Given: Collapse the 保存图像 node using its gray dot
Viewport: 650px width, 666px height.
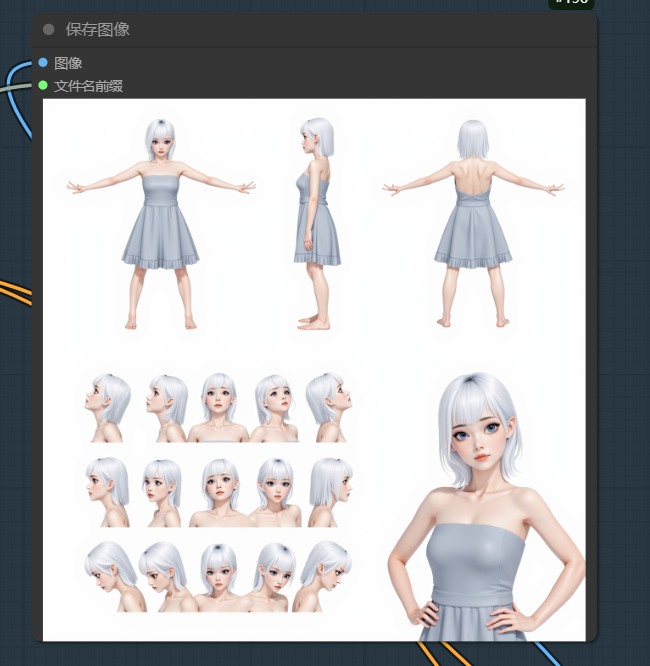Looking at the screenshot, I should tap(48, 29).
